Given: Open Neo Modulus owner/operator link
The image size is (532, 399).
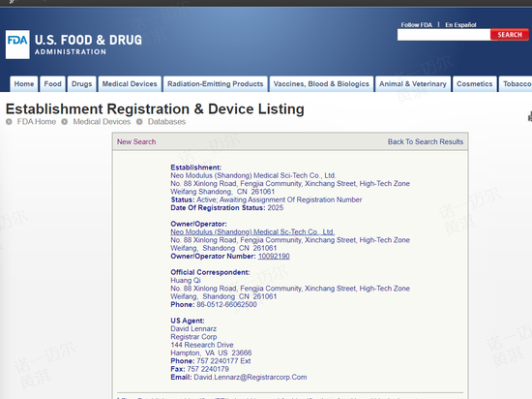Looking at the screenshot, I should click(252, 231).
